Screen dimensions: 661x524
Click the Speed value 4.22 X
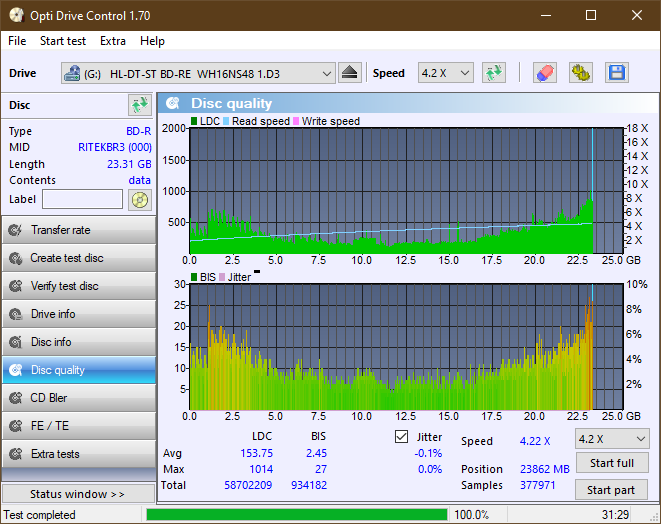535,441
